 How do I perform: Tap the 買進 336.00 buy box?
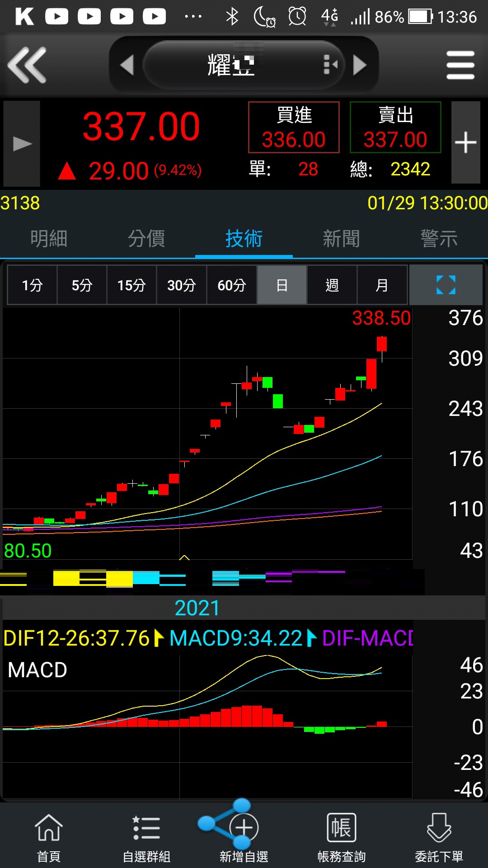[294, 127]
